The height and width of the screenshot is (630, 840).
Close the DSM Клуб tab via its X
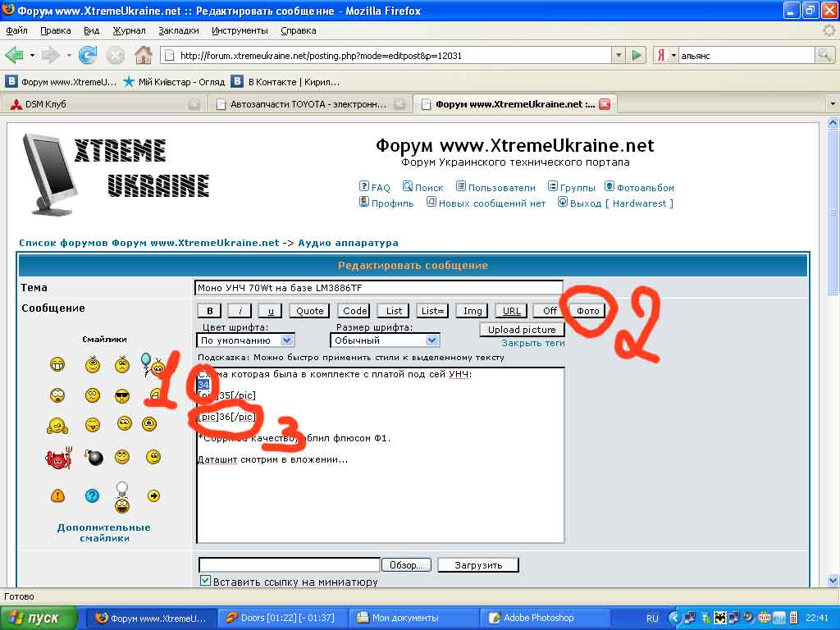pyautogui.click(x=194, y=104)
